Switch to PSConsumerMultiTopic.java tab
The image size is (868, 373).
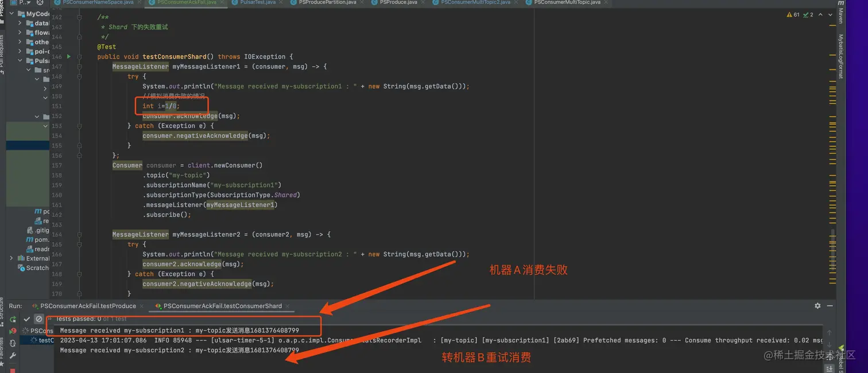point(567,2)
